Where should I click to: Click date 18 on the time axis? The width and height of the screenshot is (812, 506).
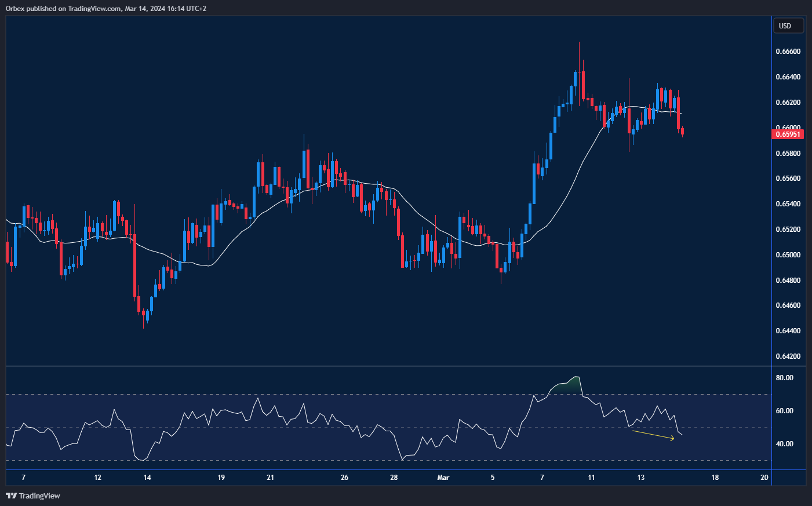pos(715,478)
